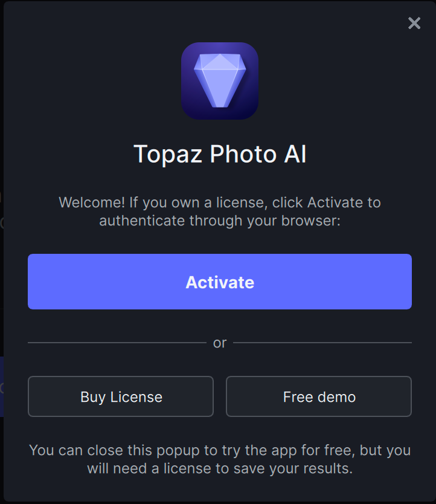Open the Buy License option
Screen dimensions: 436x504
[x=120, y=396]
